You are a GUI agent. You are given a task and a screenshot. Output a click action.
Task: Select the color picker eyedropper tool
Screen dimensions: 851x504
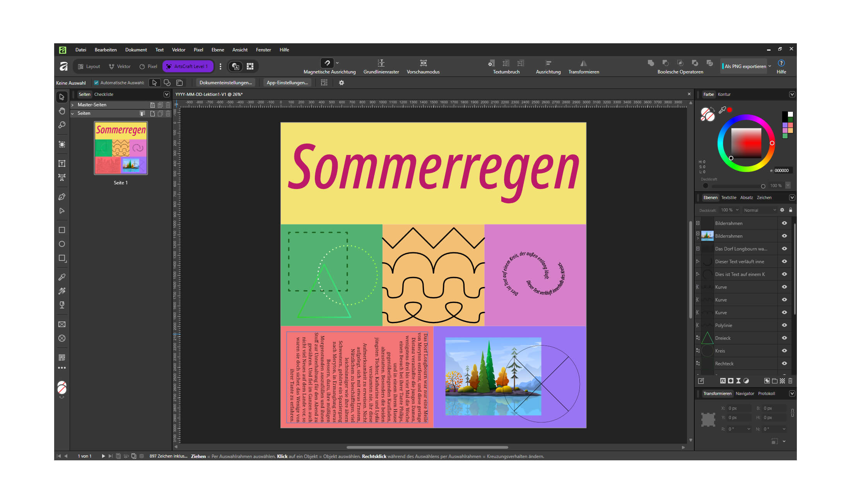click(x=62, y=277)
